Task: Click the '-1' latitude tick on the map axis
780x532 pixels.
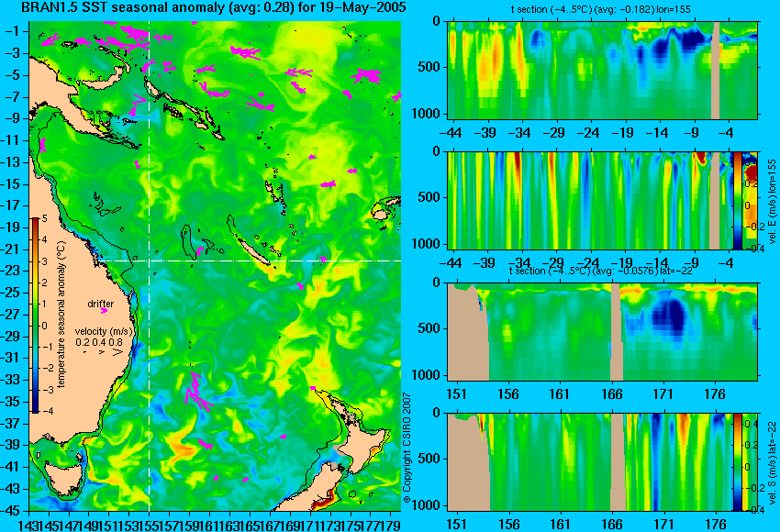Action: point(12,31)
